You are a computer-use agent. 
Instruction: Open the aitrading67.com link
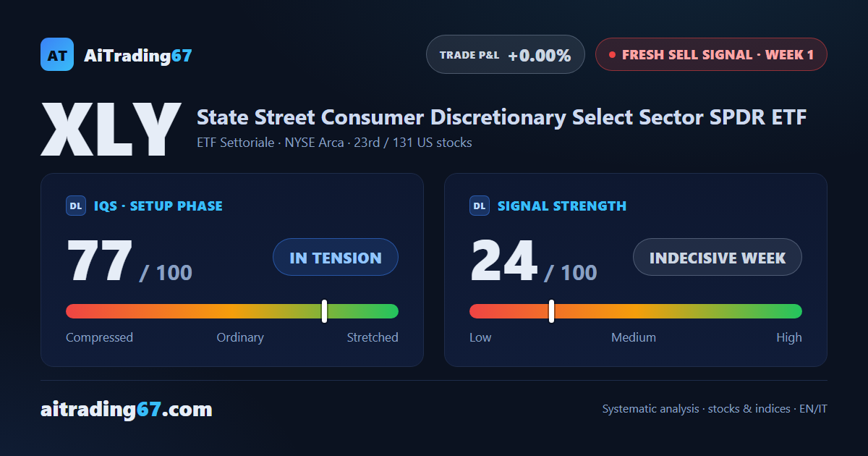[x=127, y=409]
